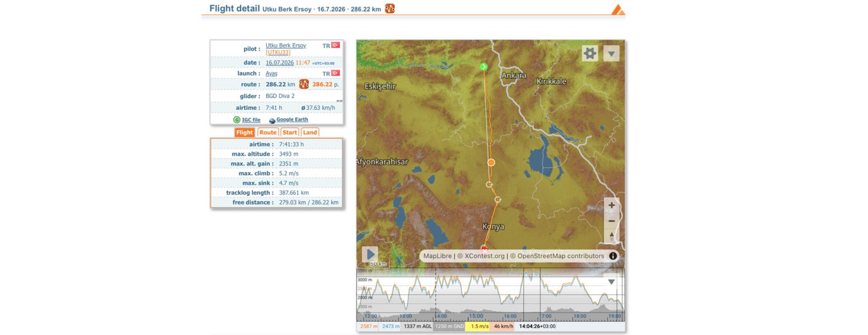Open map settings gear
The height and width of the screenshot is (335, 868).
pos(590,53)
